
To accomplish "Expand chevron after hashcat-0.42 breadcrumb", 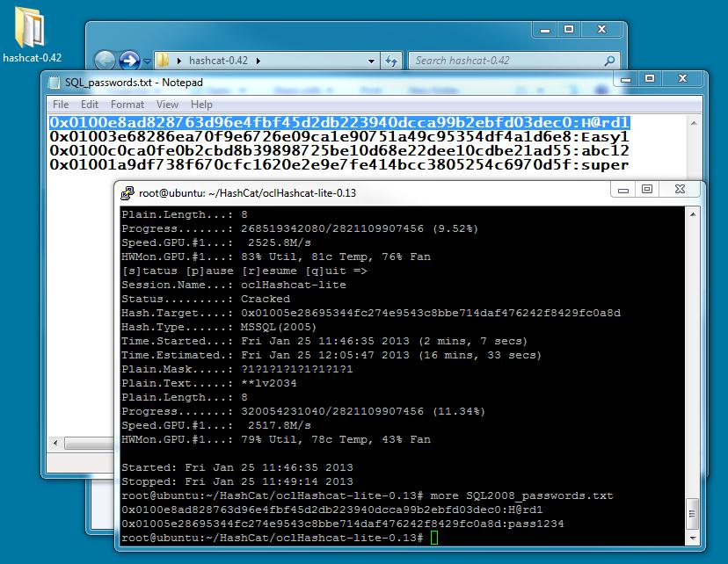I will click(x=258, y=61).
